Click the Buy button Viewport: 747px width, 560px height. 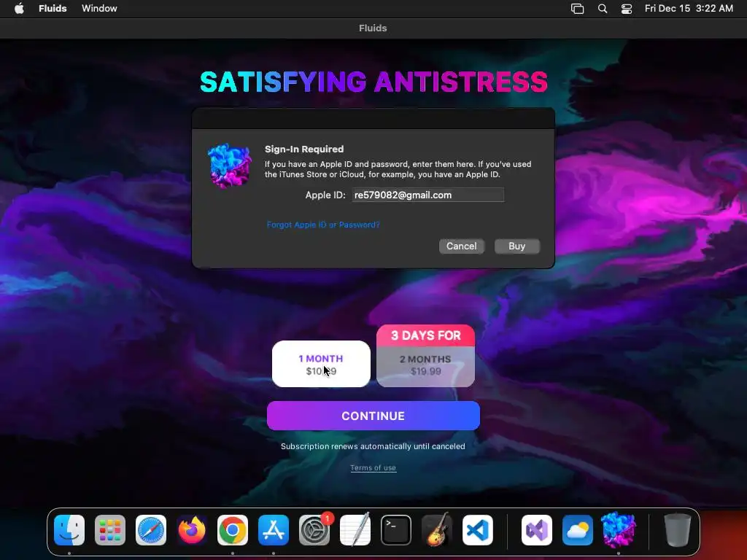click(517, 246)
